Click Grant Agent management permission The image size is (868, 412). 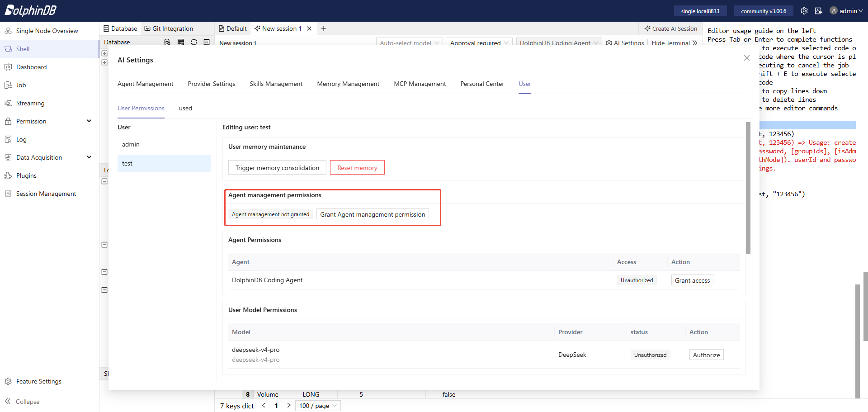pyautogui.click(x=373, y=214)
